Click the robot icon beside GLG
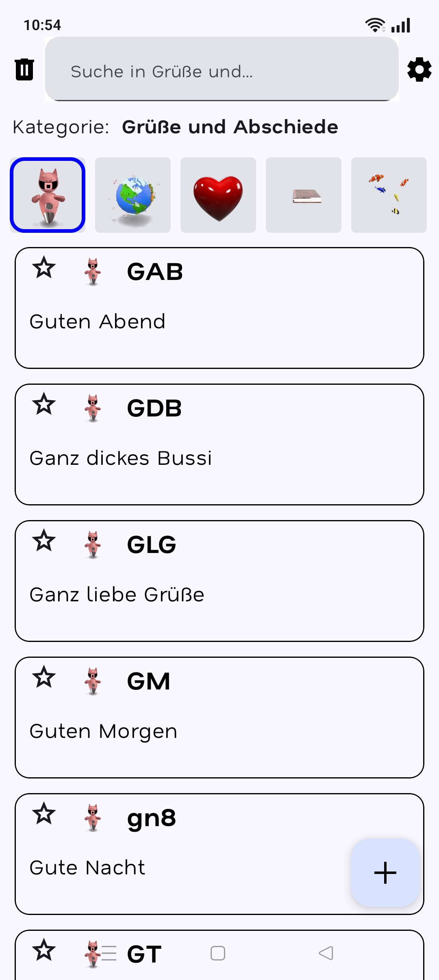 93,545
